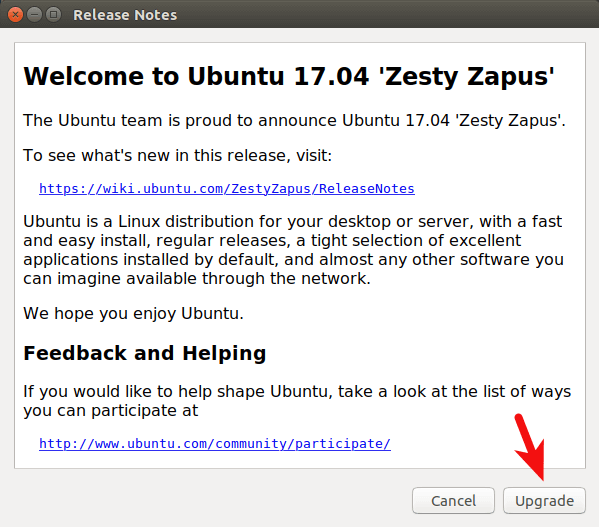Close the Release Notes window

coord(15,15)
